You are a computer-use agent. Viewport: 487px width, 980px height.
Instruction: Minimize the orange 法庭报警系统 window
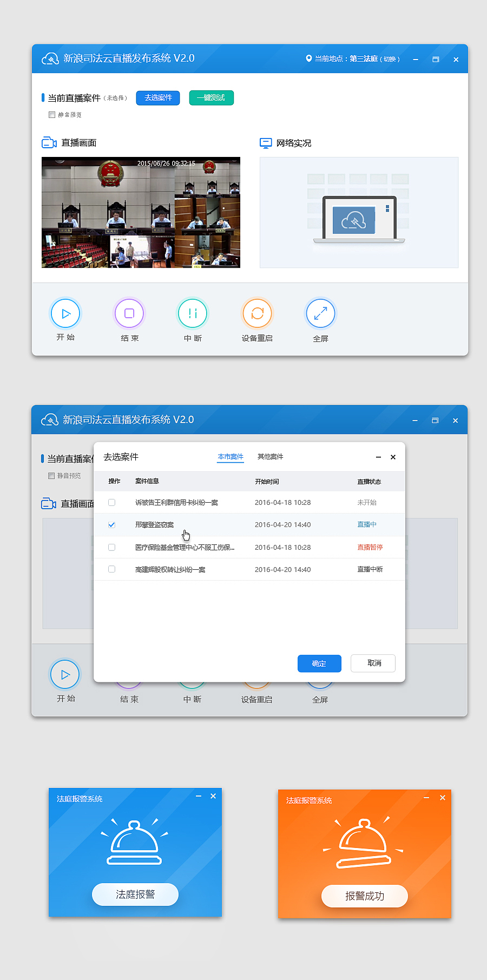[x=426, y=798]
